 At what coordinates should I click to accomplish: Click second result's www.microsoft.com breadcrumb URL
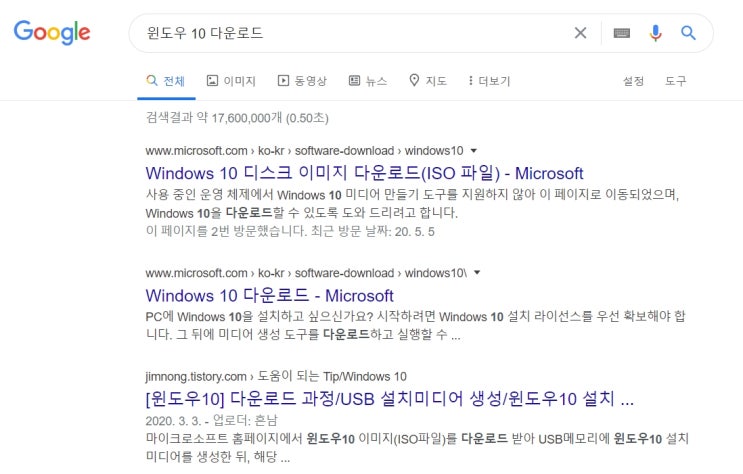pyautogui.click(x=306, y=273)
